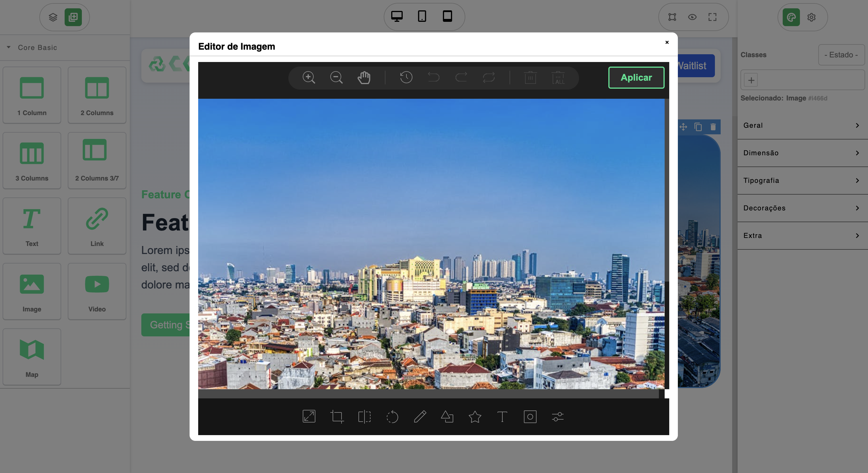Switch to mobile phone device view
The height and width of the screenshot is (473, 868).
point(422,16)
